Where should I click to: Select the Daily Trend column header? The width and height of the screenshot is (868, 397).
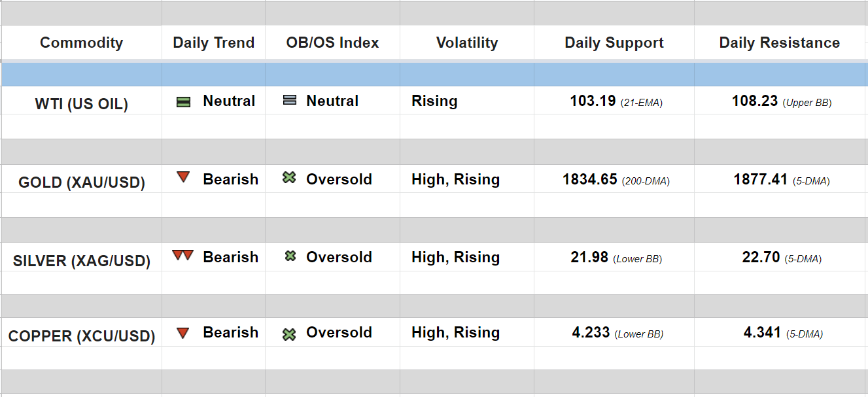point(213,43)
